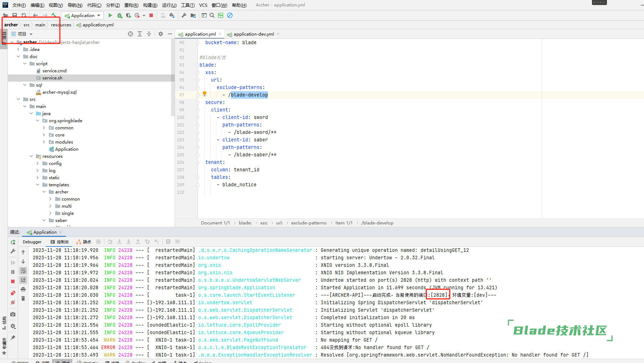
Task: Click the yellow lightbulb on line 97
Action: [205, 94]
